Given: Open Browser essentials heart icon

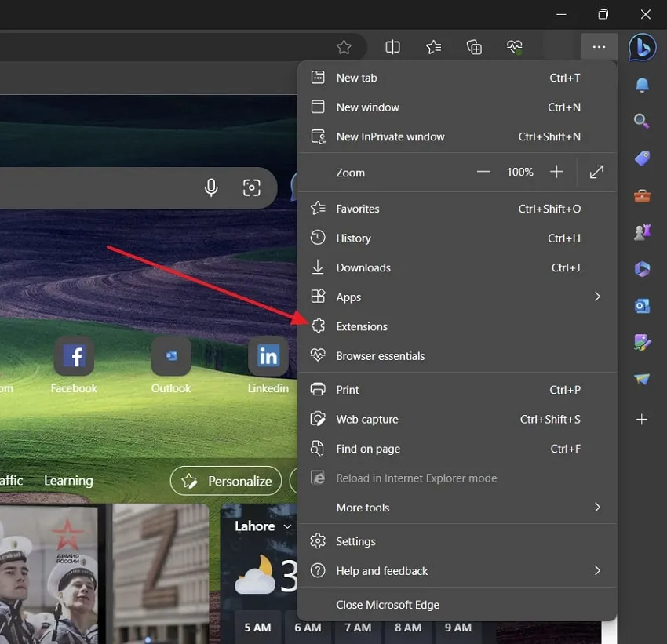Looking at the screenshot, I should 515,47.
